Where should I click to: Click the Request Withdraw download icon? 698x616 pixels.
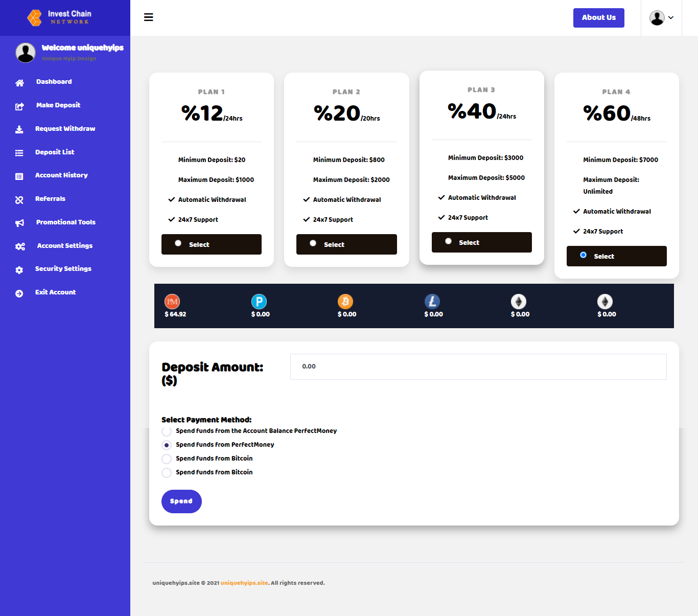[x=19, y=129]
